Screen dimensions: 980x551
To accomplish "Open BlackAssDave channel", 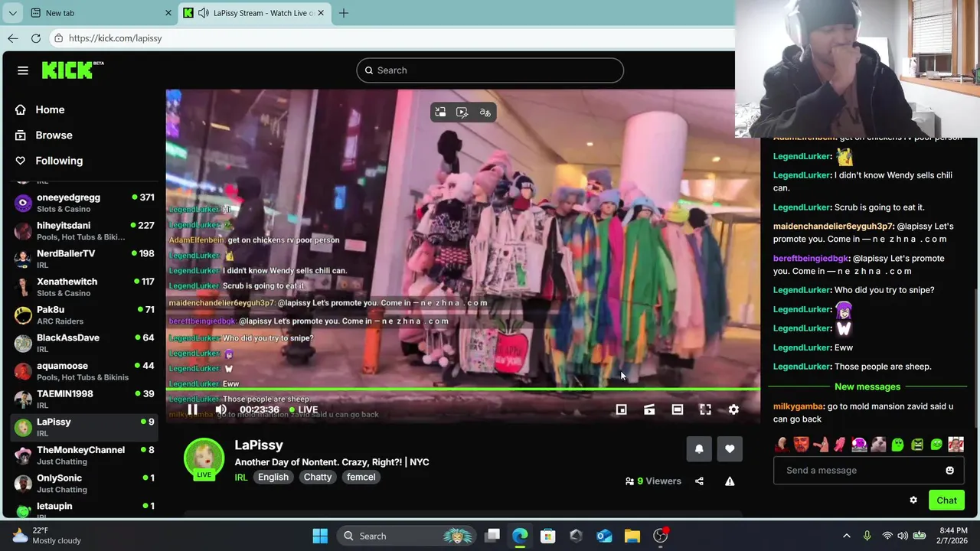I will point(84,343).
